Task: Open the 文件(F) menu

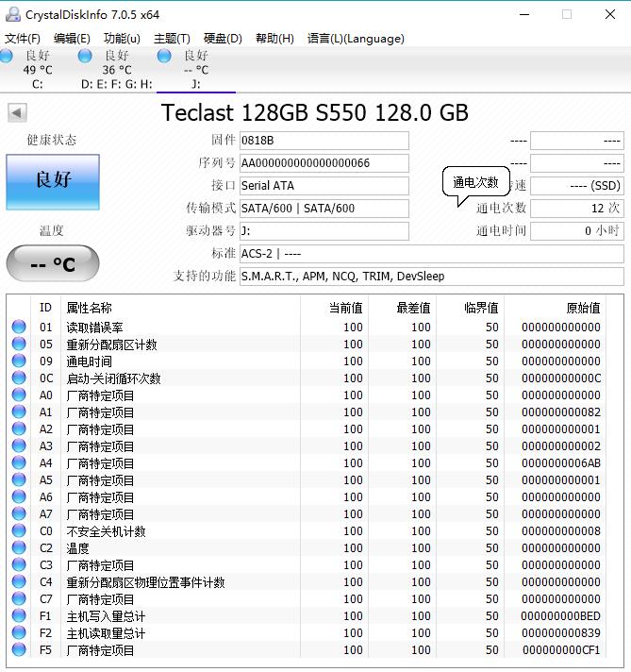Action: pos(23,39)
